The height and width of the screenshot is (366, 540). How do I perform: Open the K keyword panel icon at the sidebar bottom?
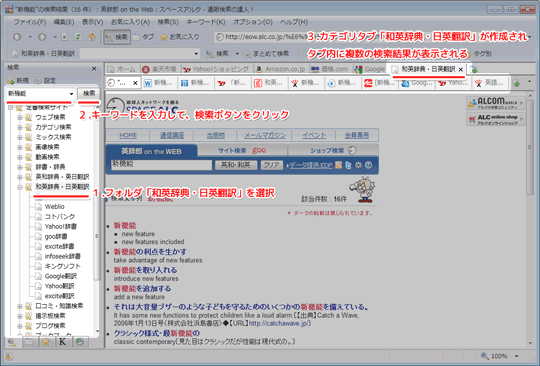coord(62,342)
